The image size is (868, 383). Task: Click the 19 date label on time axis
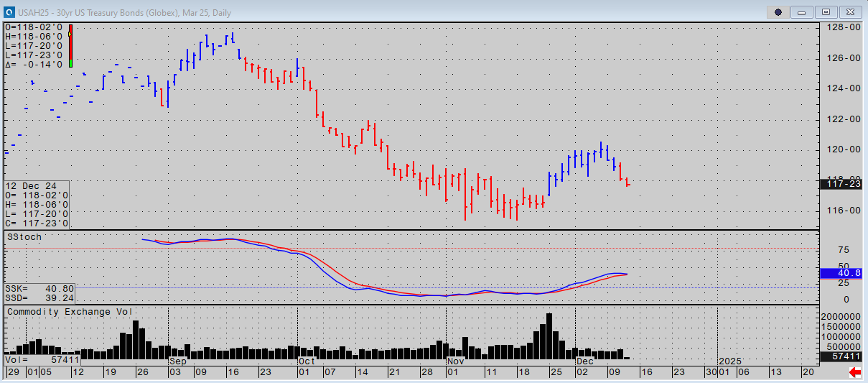click(x=110, y=372)
